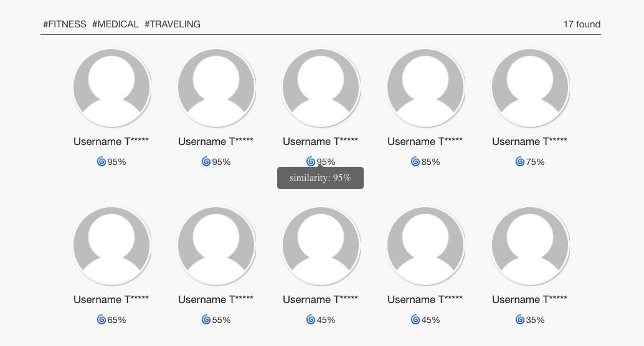
Task: Click the similarity icon of second top-row user
Action: click(206, 161)
